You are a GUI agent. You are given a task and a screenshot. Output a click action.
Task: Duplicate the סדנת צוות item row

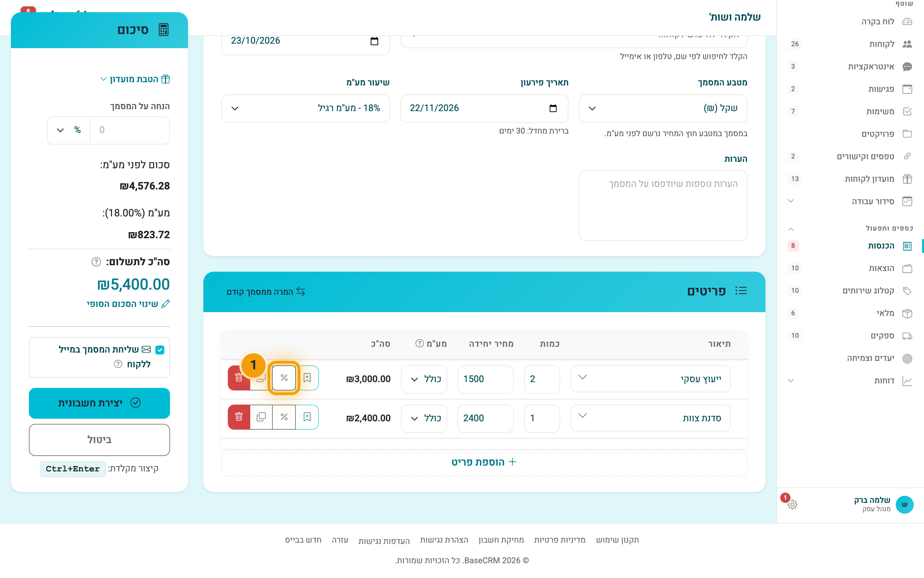[261, 417]
